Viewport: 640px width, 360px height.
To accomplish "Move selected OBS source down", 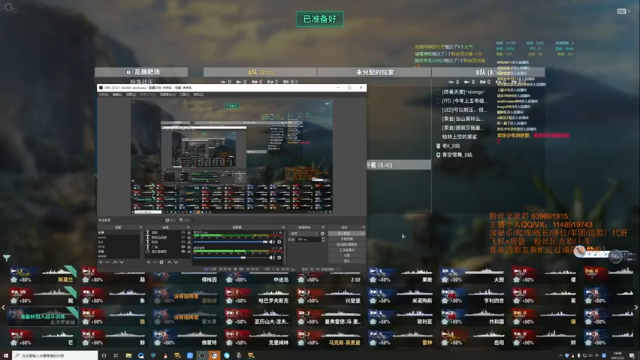I will [176, 262].
